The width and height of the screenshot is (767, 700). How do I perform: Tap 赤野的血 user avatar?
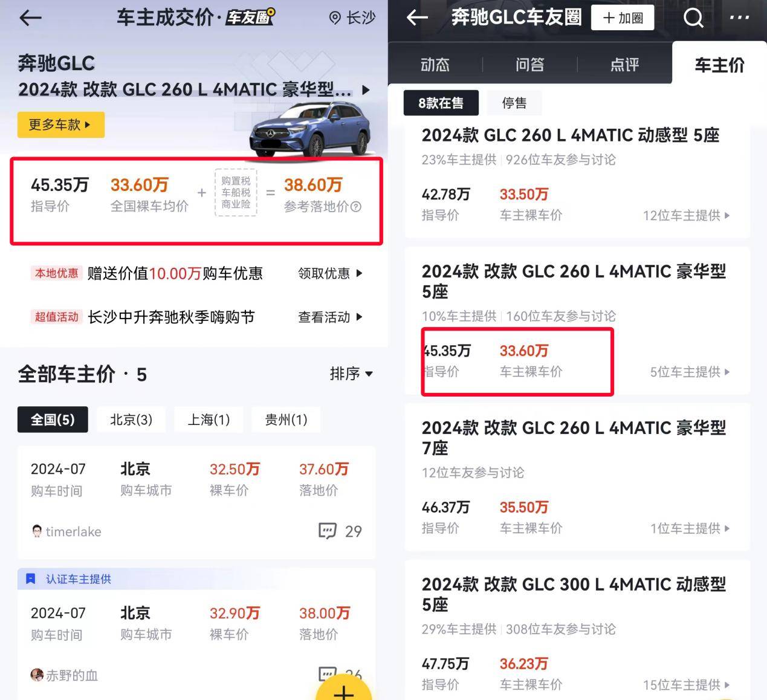[x=37, y=675]
